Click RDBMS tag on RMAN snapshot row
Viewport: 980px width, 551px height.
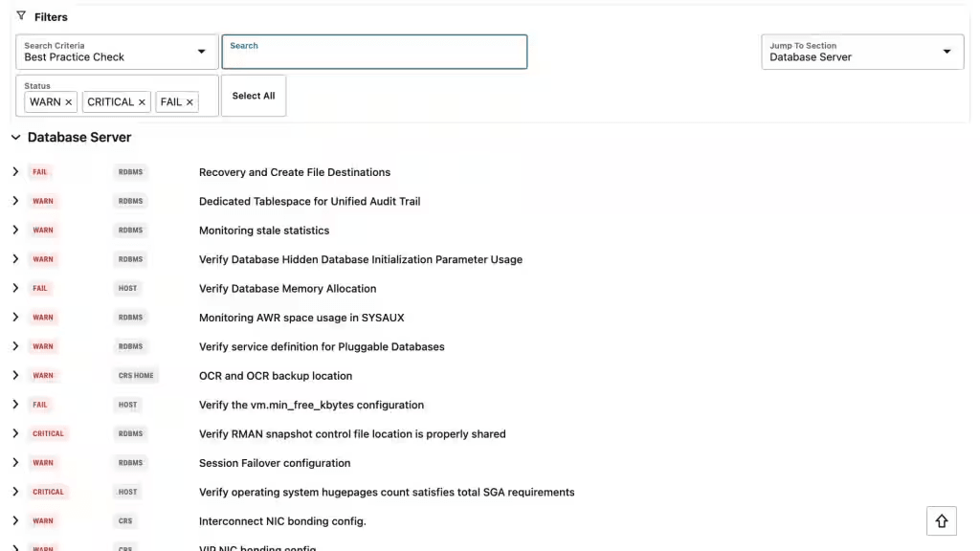coord(130,433)
